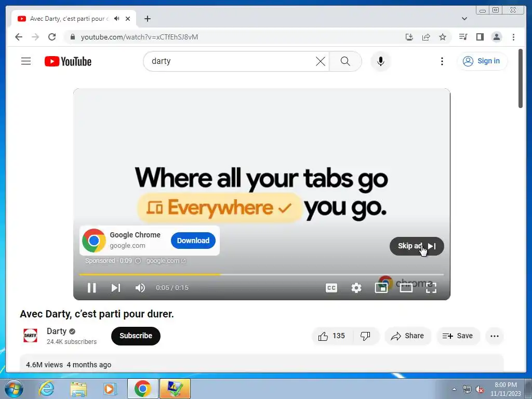Go forward in browser
The width and height of the screenshot is (532, 399).
click(35, 37)
